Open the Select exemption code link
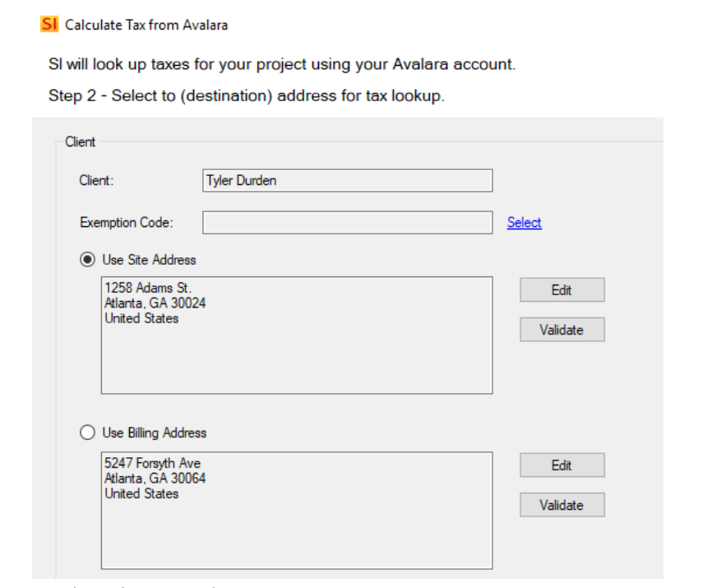Viewport: 721px width, 588px height. pos(525,222)
